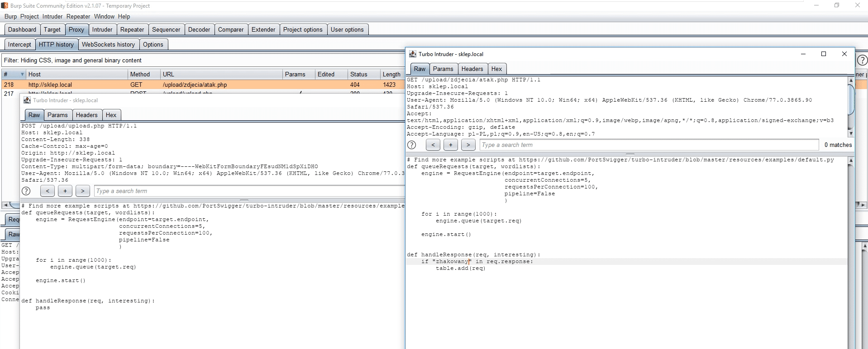This screenshot has height=349, width=868.
Task: Click help icon in front Turbo Intruder search bar
Action: tap(411, 145)
